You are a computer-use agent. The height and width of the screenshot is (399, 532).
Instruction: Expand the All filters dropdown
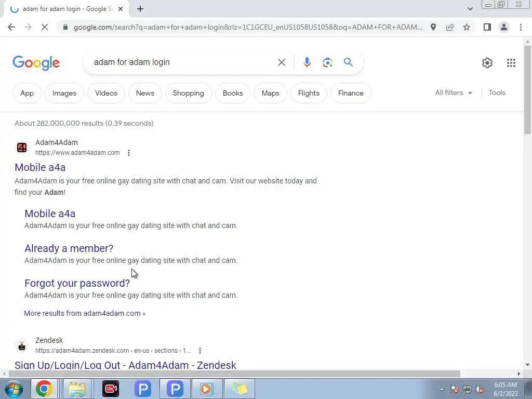(x=454, y=92)
